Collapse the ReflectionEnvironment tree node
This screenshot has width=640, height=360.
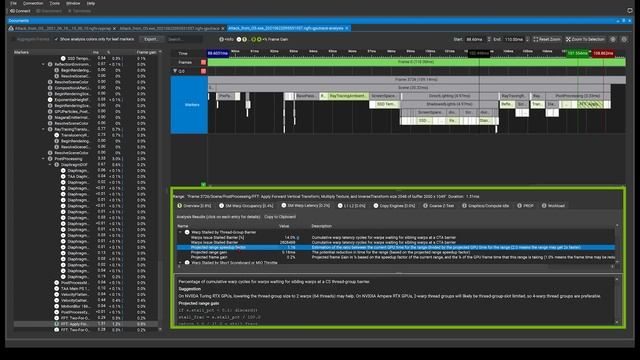(x=43, y=64)
